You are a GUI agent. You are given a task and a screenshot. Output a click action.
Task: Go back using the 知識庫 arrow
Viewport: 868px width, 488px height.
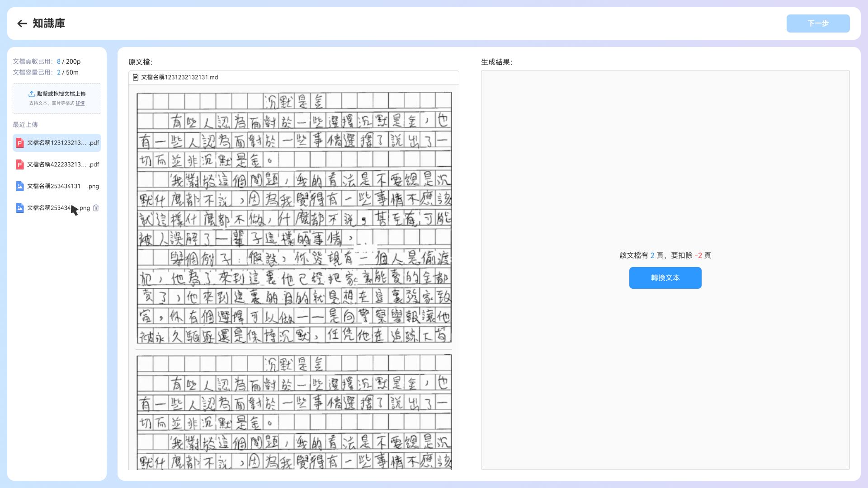[22, 23]
